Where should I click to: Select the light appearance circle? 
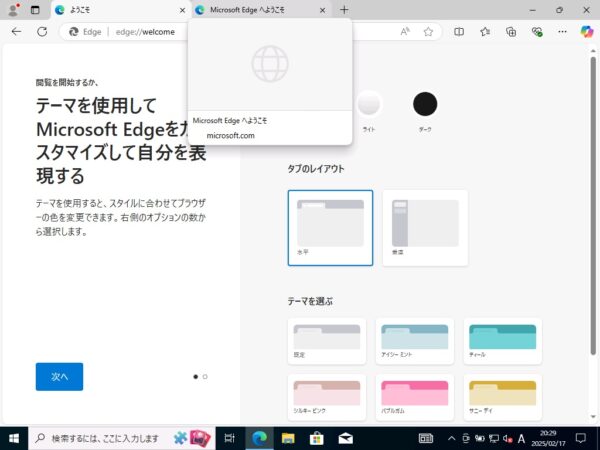coord(368,104)
